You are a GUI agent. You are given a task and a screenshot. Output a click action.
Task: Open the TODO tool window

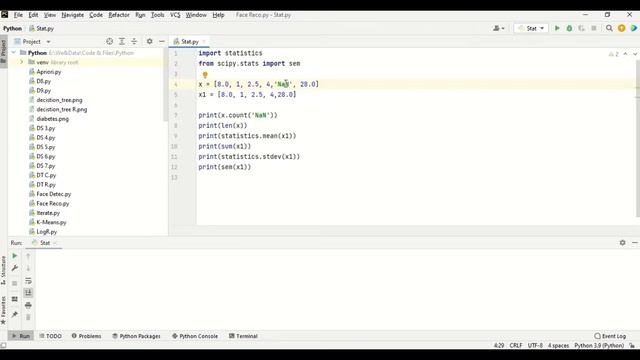[x=50, y=336]
